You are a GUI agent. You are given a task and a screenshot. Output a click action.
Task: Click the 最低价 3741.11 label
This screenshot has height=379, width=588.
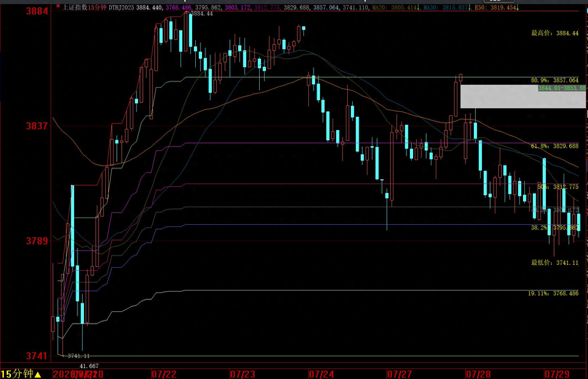tap(555, 263)
